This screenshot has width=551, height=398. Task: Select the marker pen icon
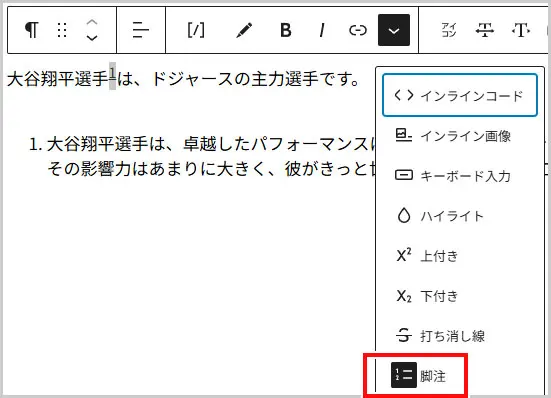click(x=244, y=30)
